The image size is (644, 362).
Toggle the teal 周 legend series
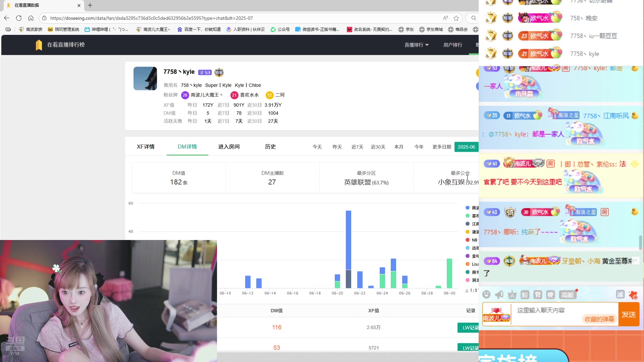(472, 272)
